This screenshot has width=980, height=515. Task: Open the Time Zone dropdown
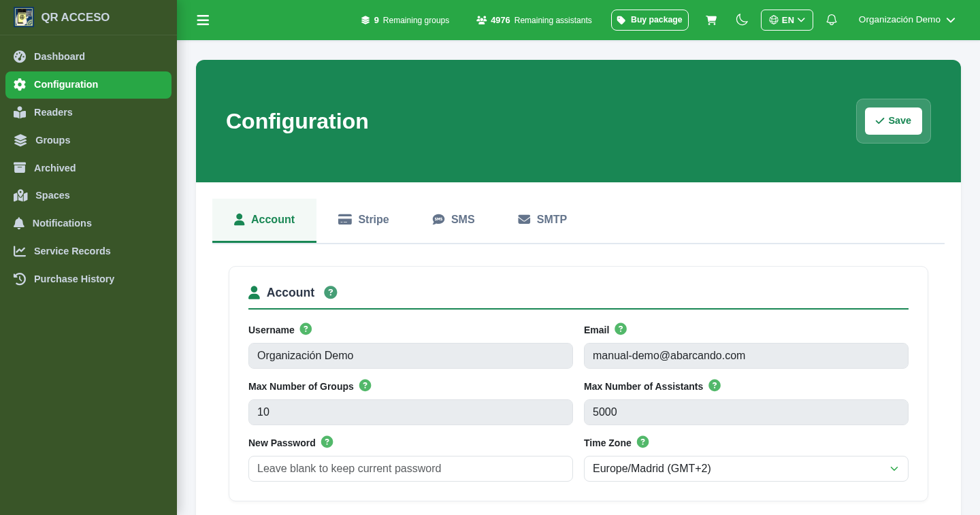click(746, 469)
